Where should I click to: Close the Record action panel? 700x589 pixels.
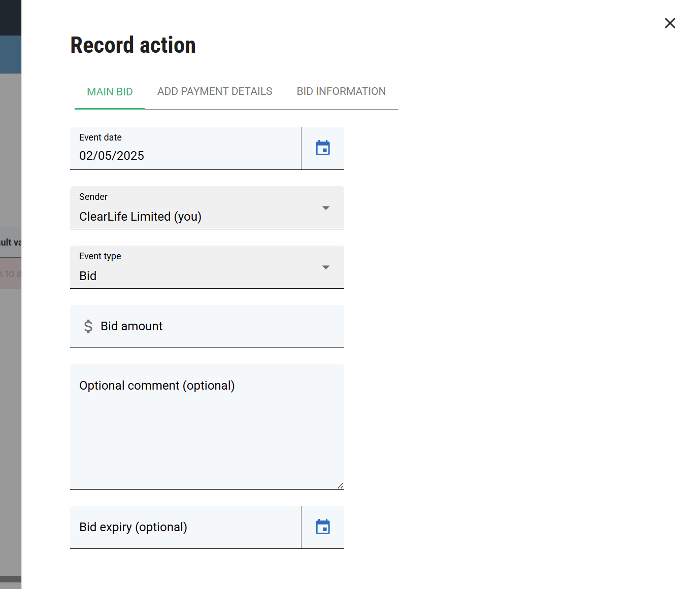coord(670,23)
